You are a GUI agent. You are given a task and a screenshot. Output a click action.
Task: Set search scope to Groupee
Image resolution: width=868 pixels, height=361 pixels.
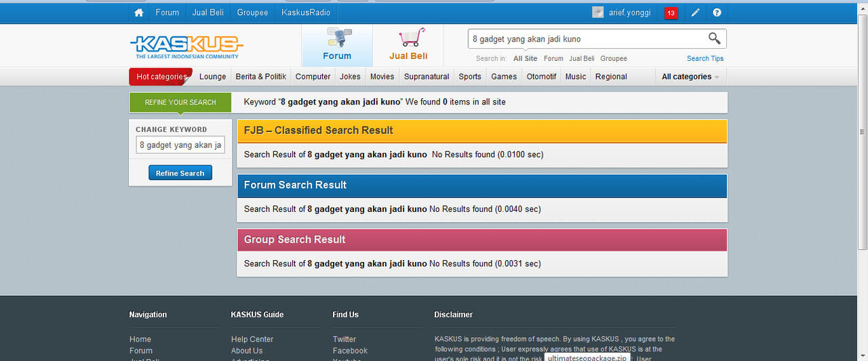(x=614, y=59)
